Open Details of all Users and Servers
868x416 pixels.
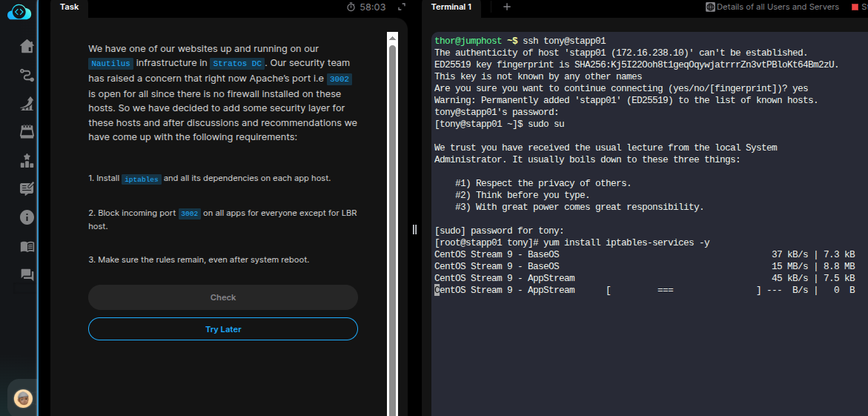(772, 7)
